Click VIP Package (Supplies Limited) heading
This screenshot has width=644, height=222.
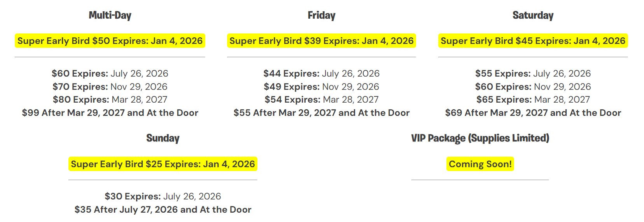point(480,138)
